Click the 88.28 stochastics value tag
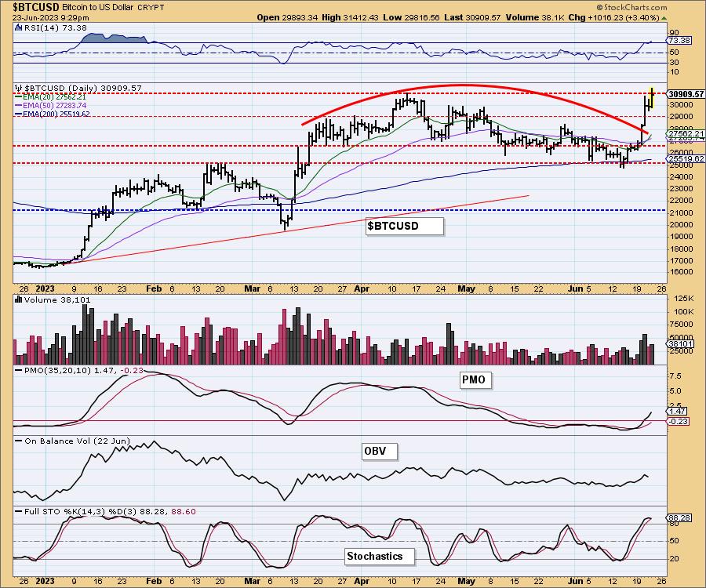Viewport: 706px width, 588px height. [679, 517]
